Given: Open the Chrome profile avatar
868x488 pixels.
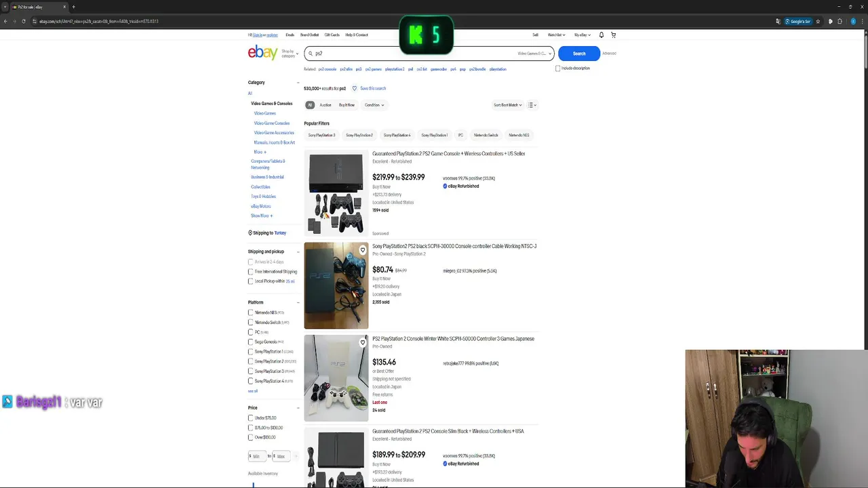Looking at the screenshot, I should click(853, 21).
